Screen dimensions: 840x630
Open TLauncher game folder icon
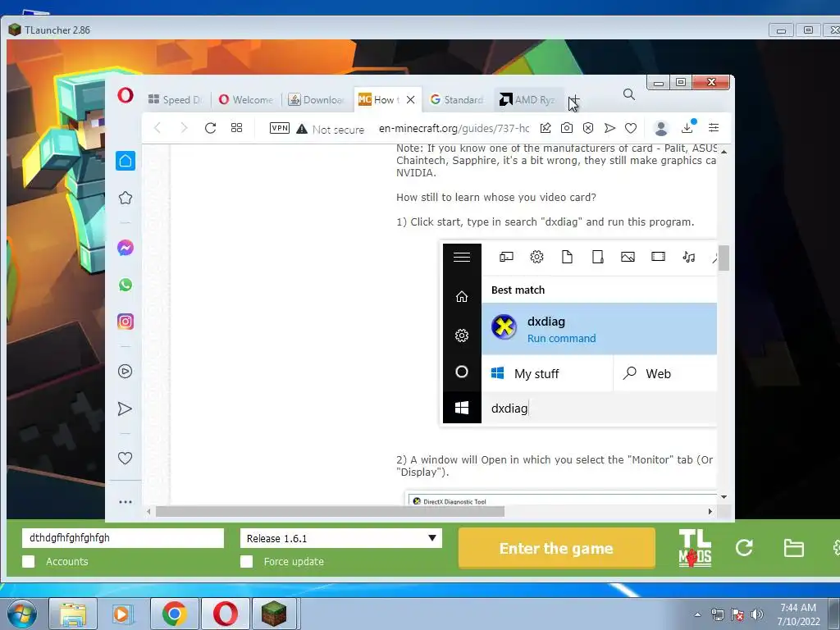tap(793, 548)
